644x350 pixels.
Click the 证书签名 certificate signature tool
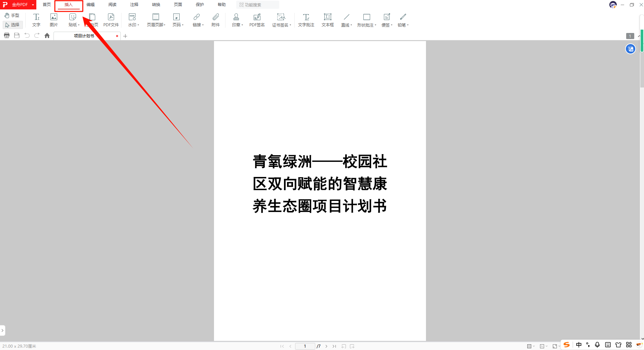coord(281,20)
